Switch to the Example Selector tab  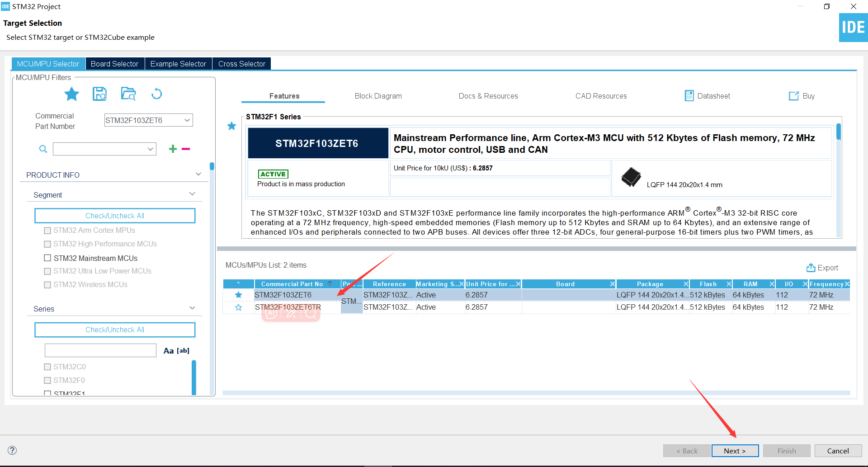point(178,64)
